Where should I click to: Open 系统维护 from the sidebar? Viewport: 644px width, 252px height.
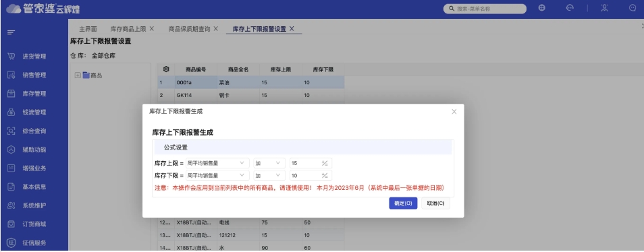tap(34, 206)
